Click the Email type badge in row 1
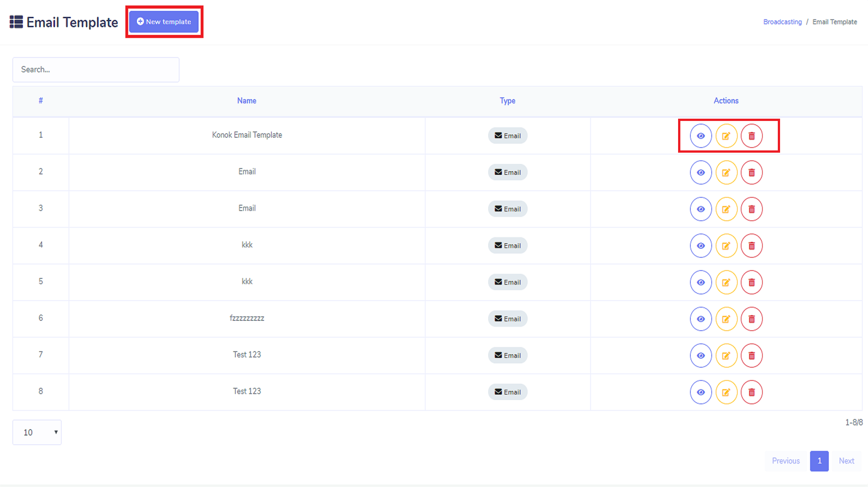Image resolution: width=868 pixels, height=487 pixels. coord(508,135)
